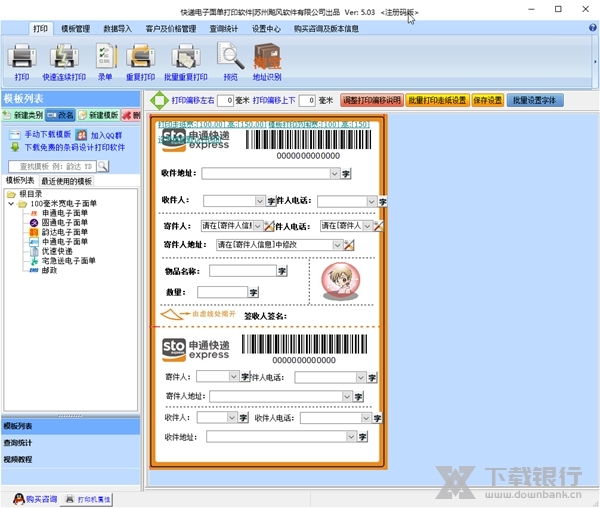Click font button beside 收件地址 field
The height and width of the screenshot is (508, 600).
tap(346, 174)
